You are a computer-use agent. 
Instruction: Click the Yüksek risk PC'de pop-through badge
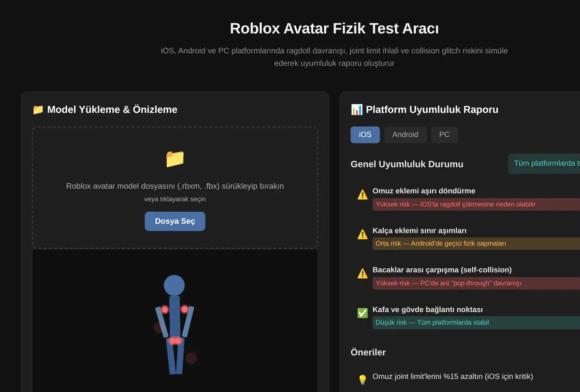click(476, 283)
